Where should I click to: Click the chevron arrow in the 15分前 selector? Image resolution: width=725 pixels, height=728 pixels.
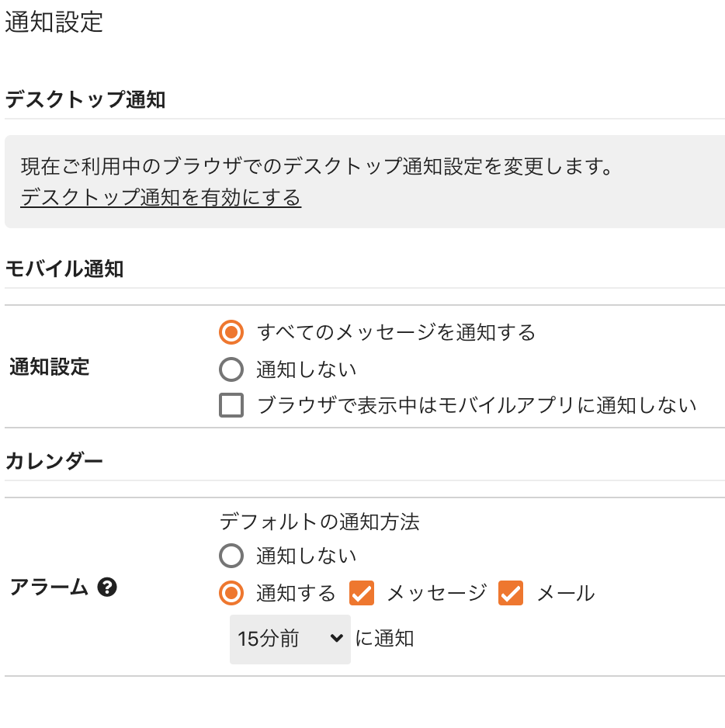[x=337, y=639]
